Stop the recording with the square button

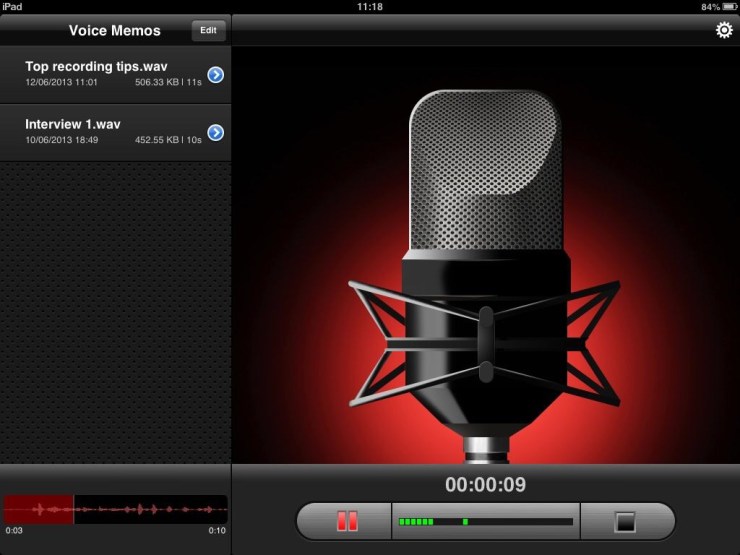(625, 521)
